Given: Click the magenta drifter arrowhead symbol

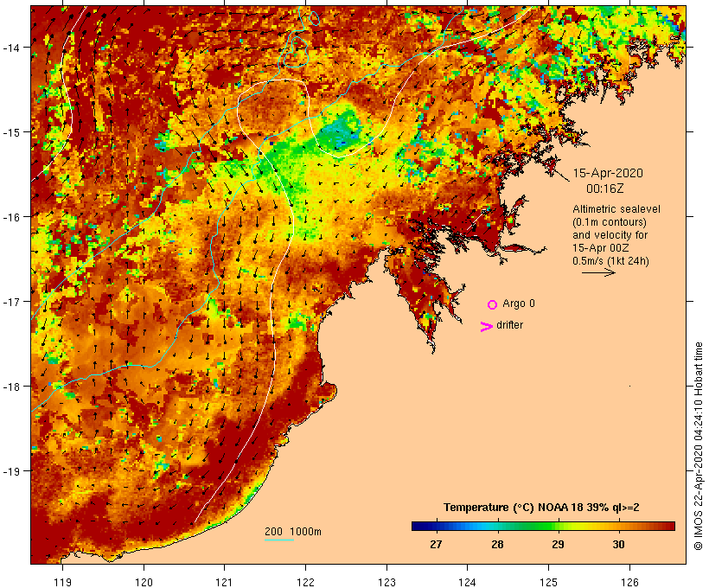Looking at the screenshot, I should tap(487, 327).
